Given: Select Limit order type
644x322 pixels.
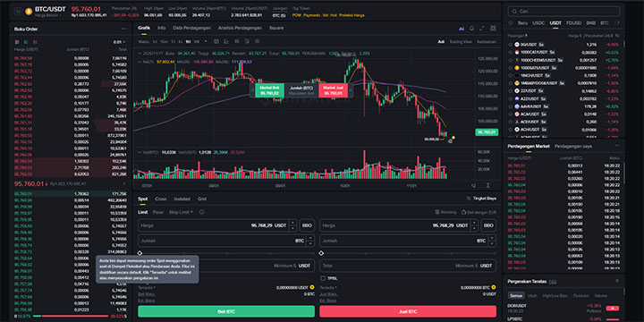Looking at the screenshot, I should click(x=142, y=212).
